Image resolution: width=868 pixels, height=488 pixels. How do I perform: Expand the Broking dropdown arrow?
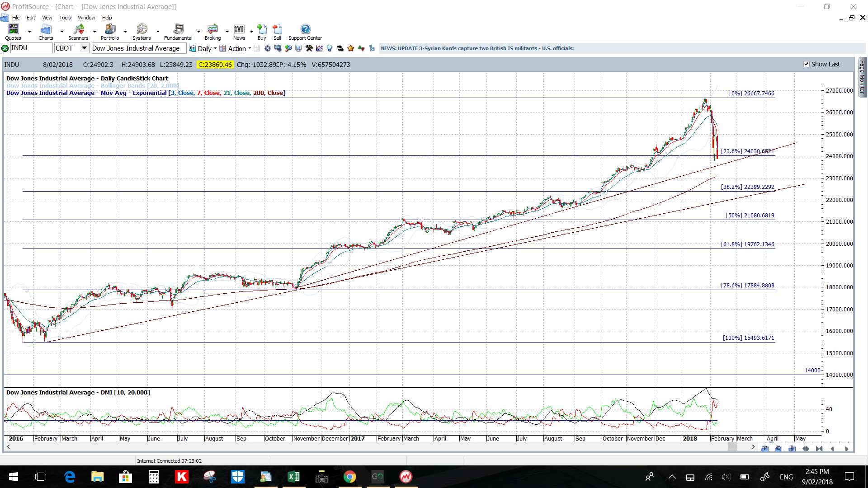(227, 32)
